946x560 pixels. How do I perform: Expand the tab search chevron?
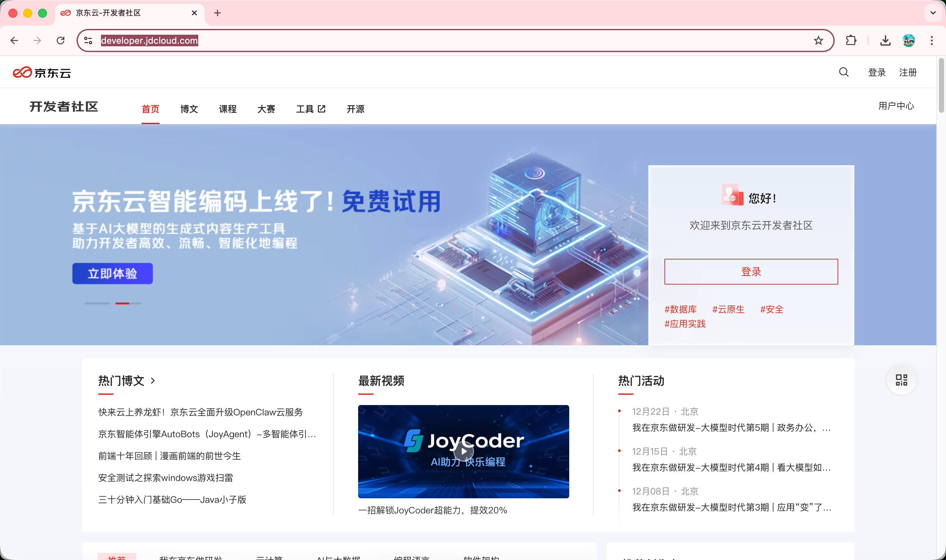click(933, 13)
